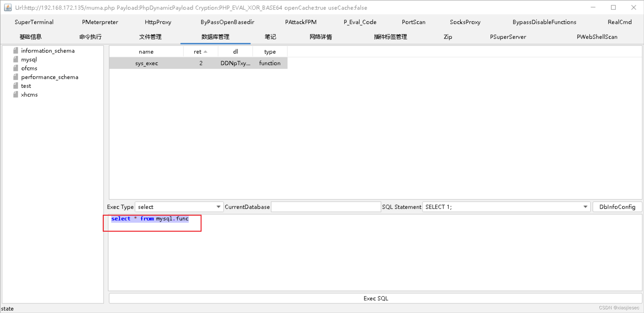Open the 命令执行 tab
Viewport: 644px width, 313px height.
pos(90,37)
